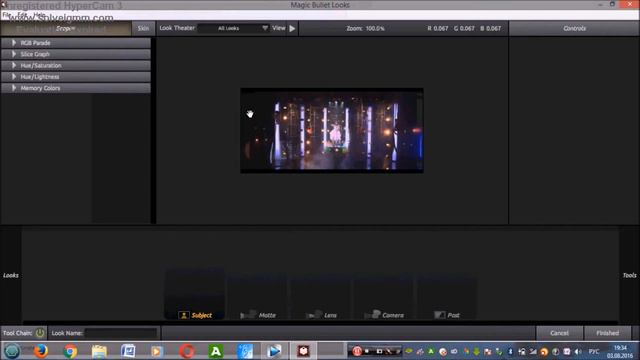Click the green download arrow tray icon
640x360 pixels.
pos(476,351)
